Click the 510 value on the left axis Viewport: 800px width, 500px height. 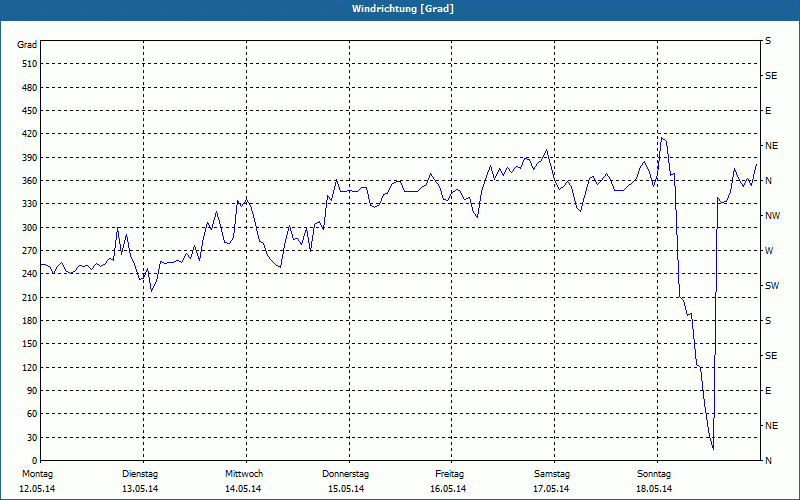28,64
